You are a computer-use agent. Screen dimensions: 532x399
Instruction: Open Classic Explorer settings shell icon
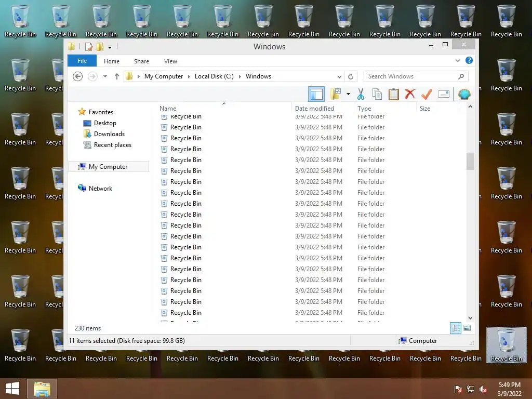coord(464,94)
